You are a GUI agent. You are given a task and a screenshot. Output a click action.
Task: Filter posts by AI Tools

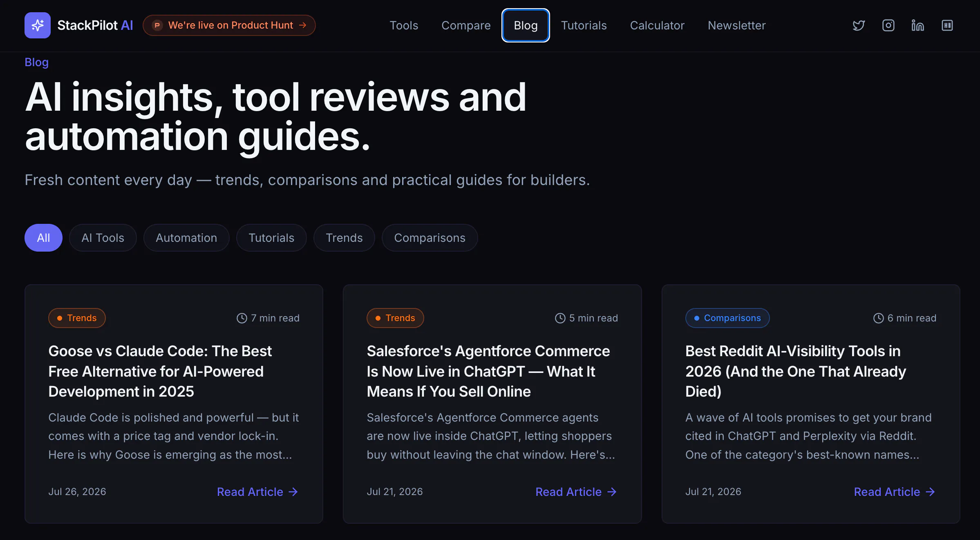103,238
